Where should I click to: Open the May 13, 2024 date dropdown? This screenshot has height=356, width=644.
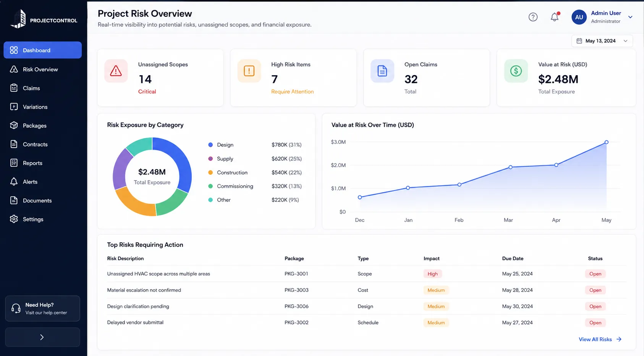(x=602, y=41)
